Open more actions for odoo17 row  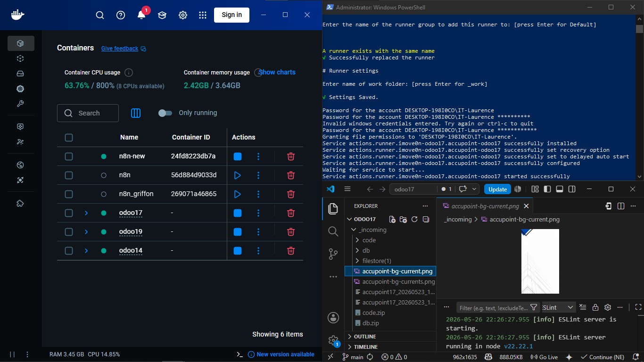pos(258,213)
